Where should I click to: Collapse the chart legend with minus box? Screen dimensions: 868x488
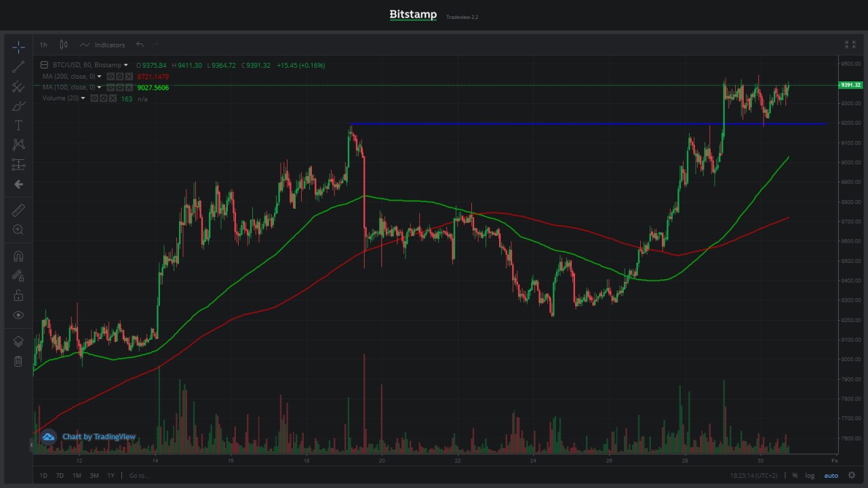tap(45, 65)
